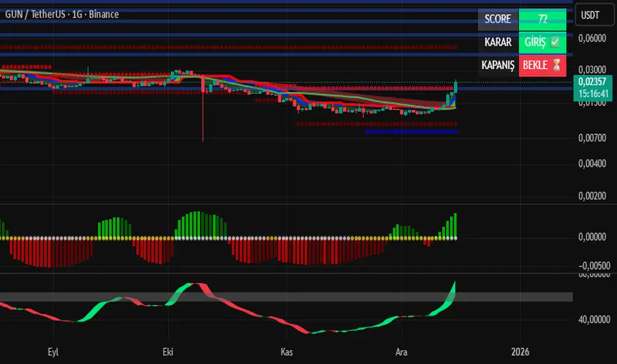This screenshot has width=617, height=364.
Task: Click the 0,00200 price axis label
Action: [x=592, y=195]
